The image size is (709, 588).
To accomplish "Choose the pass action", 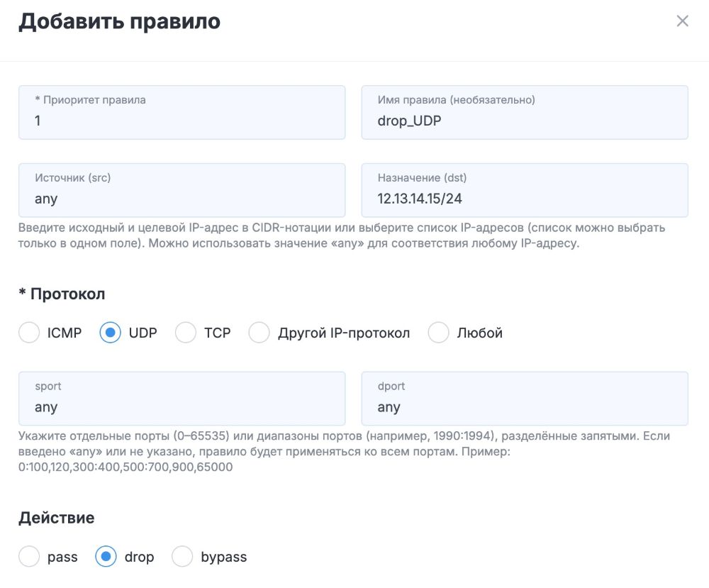I will click(28, 556).
